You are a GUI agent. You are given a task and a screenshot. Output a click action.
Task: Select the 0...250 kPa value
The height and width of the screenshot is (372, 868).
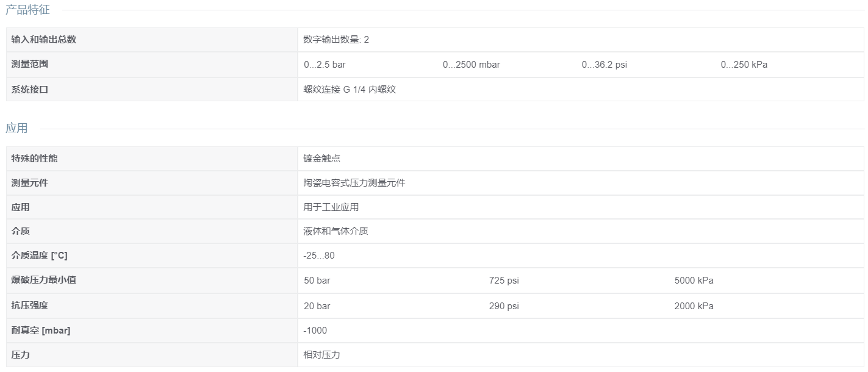(744, 65)
